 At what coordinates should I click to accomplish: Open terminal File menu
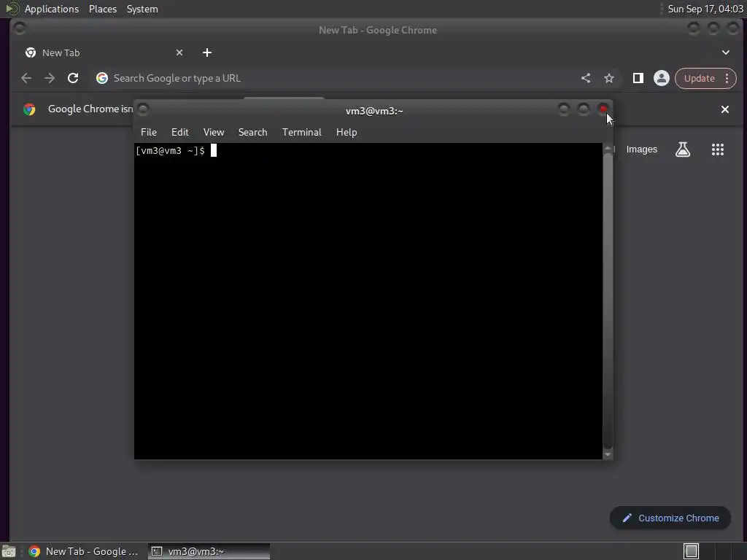click(x=149, y=133)
